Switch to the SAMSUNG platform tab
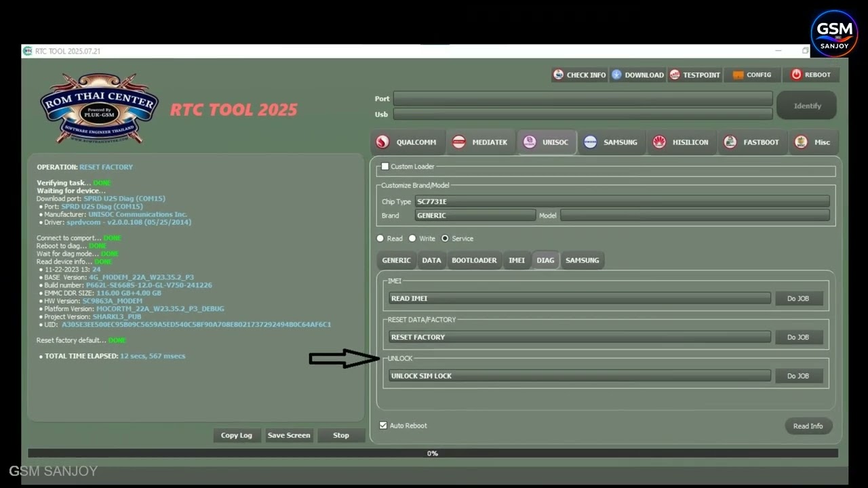Viewport: 868px width, 488px height. (x=612, y=142)
